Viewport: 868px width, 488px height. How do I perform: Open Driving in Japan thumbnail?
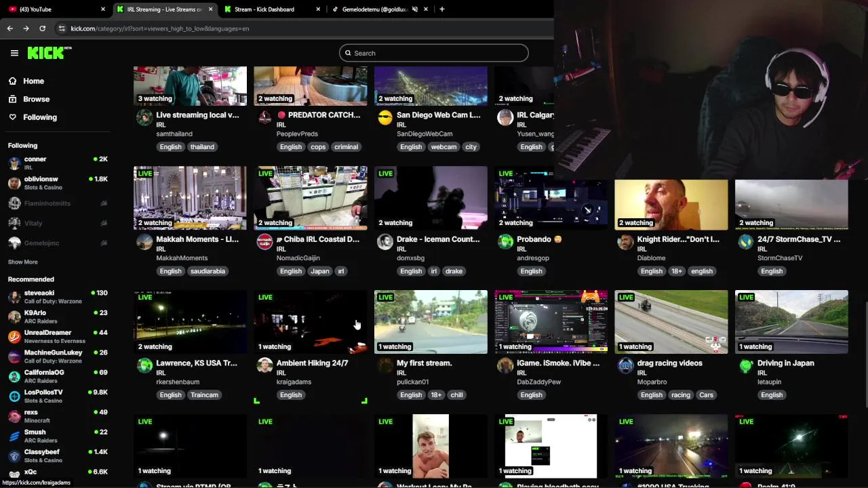pyautogui.click(x=791, y=322)
